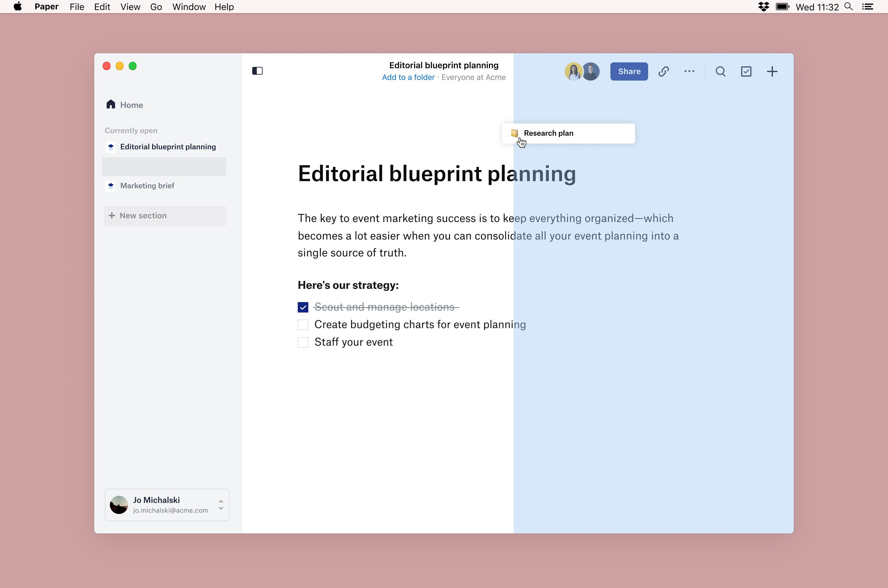Check the battery status icon
The width and height of the screenshot is (888, 588).
(x=783, y=7)
